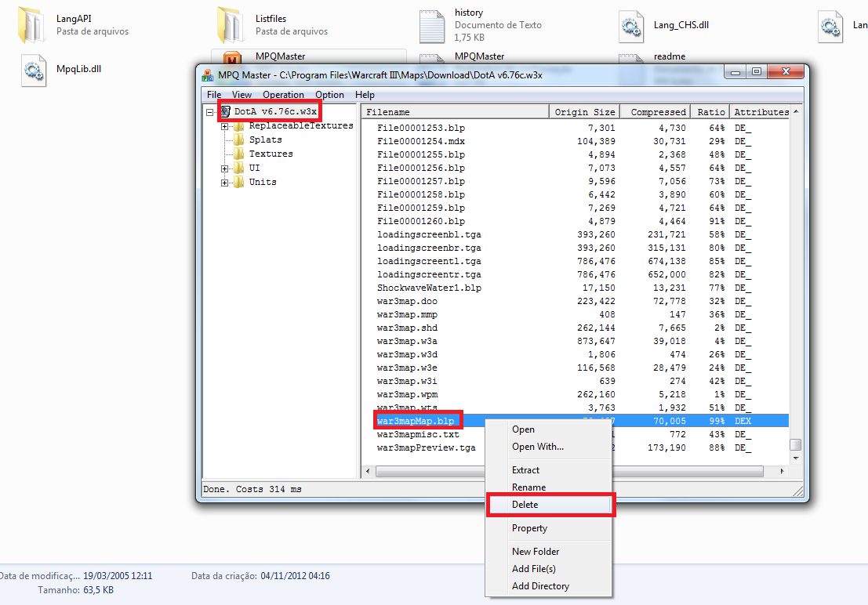
Task: Click the UI folder icon in tree
Action: (x=239, y=168)
